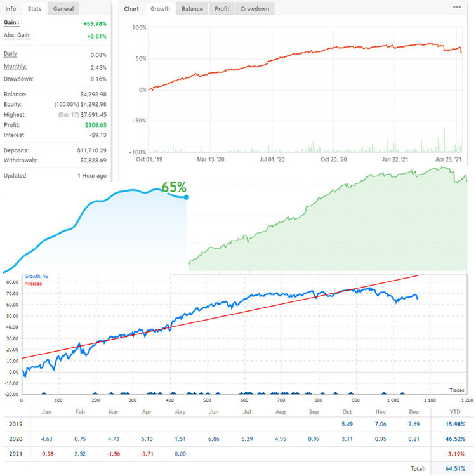Switch to the Profit chart tab

tap(222, 9)
